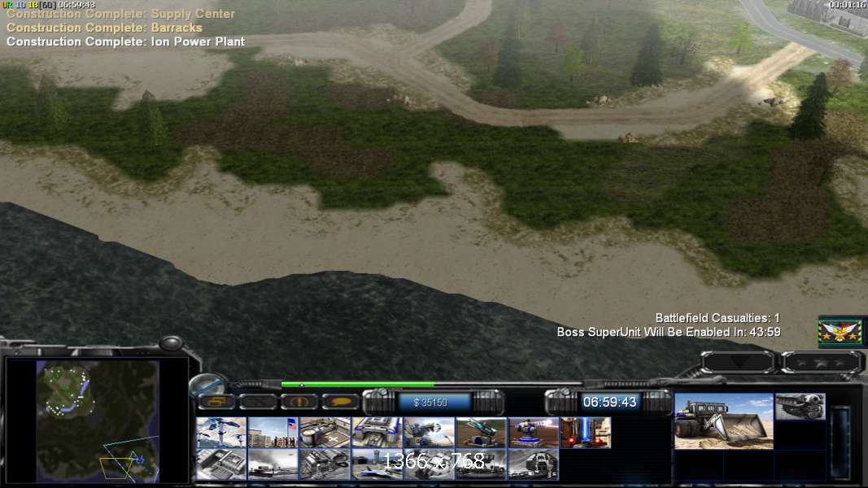
Task: Click the blank oval button beside exclamation button
Action: coord(258,403)
